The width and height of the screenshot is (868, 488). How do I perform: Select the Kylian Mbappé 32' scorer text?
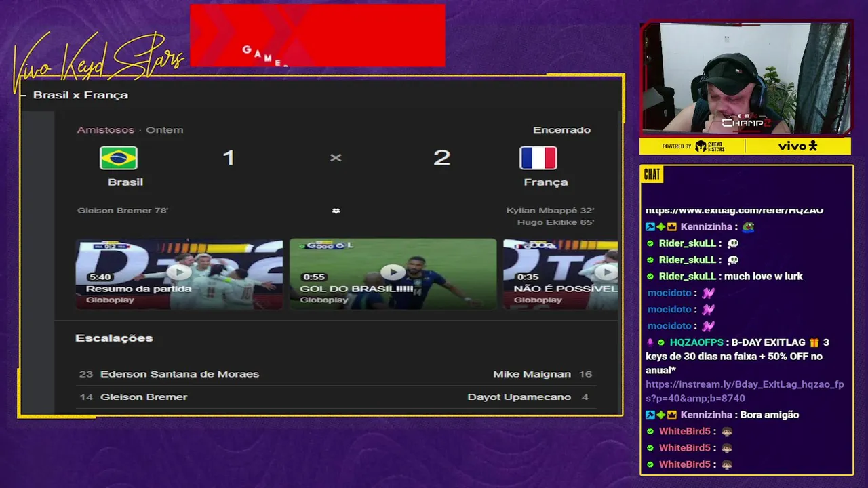(x=550, y=211)
